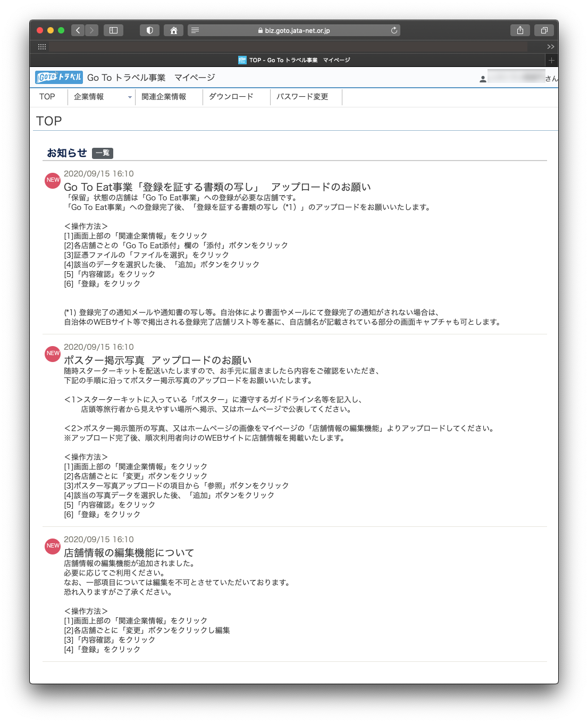Select the TOP menu item
The height and width of the screenshot is (723, 588).
pyautogui.click(x=47, y=97)
